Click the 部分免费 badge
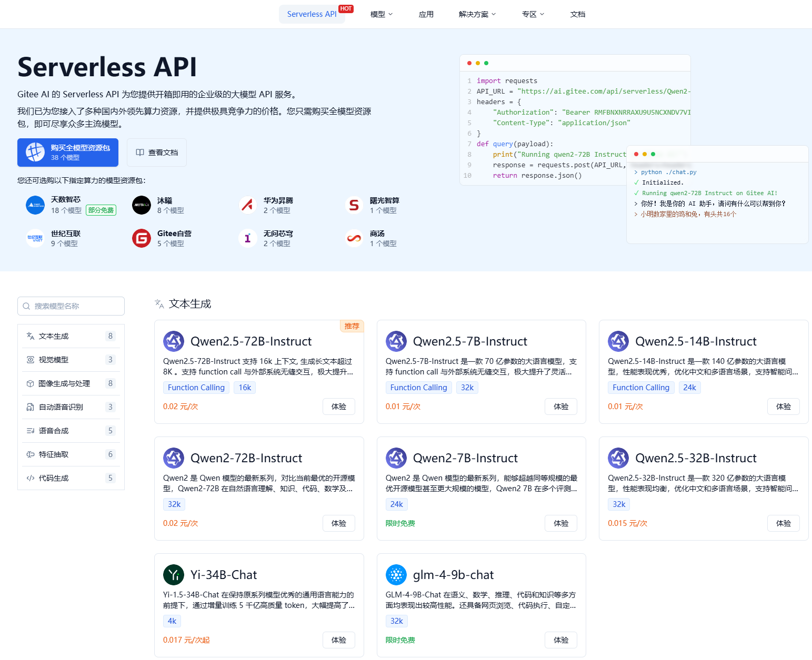The height and width of the screenshot is (660, 812). point(101,210)
